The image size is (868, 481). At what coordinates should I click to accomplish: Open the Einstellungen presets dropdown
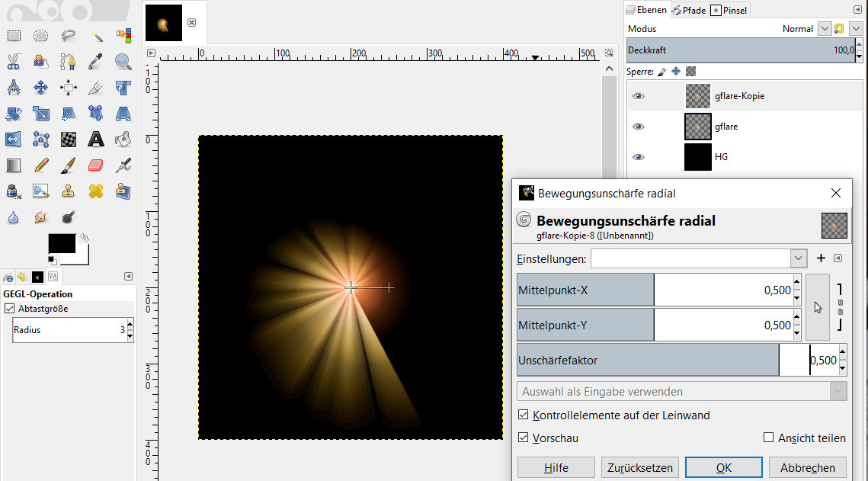(x=798, y=258)
